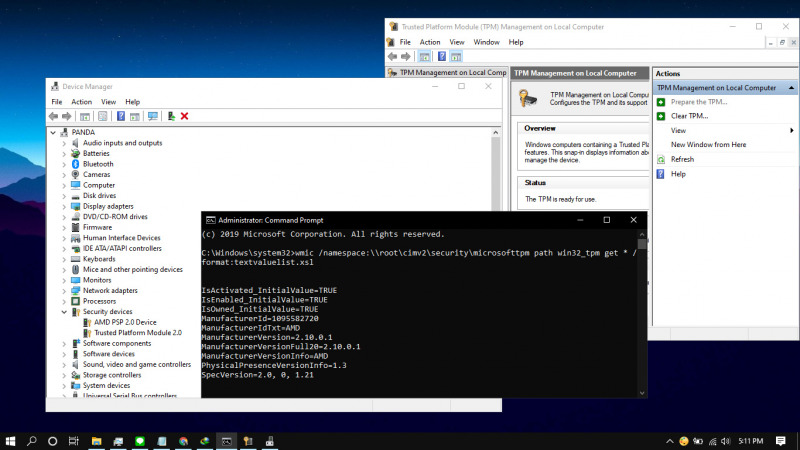
Task: Expand Processors category
Action: 64,302
